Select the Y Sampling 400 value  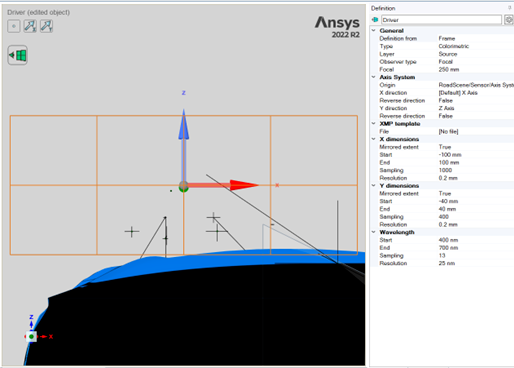(444, 217)
